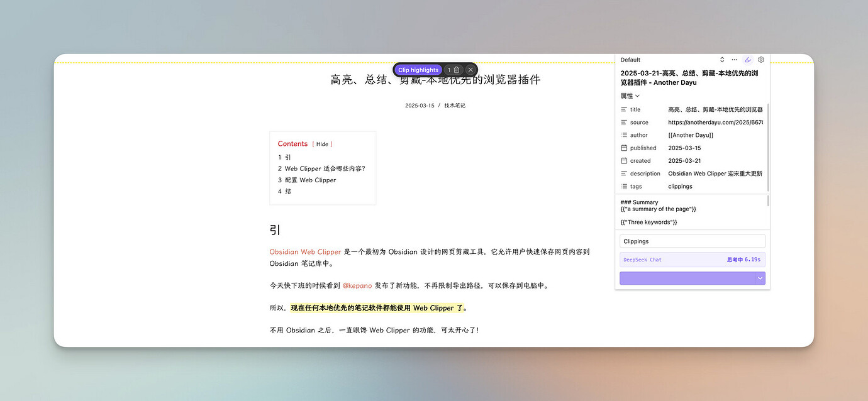This screenshot has height=401, width=868.
Task: Click the author property list icon
Action: coord(624,135)
